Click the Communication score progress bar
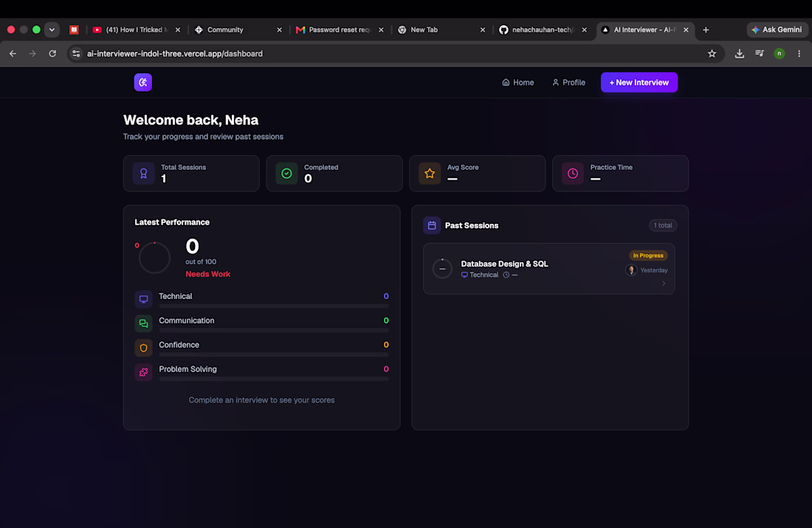This screenshot has height=528, width=812. pyautogui.click(x=273, y=331)
